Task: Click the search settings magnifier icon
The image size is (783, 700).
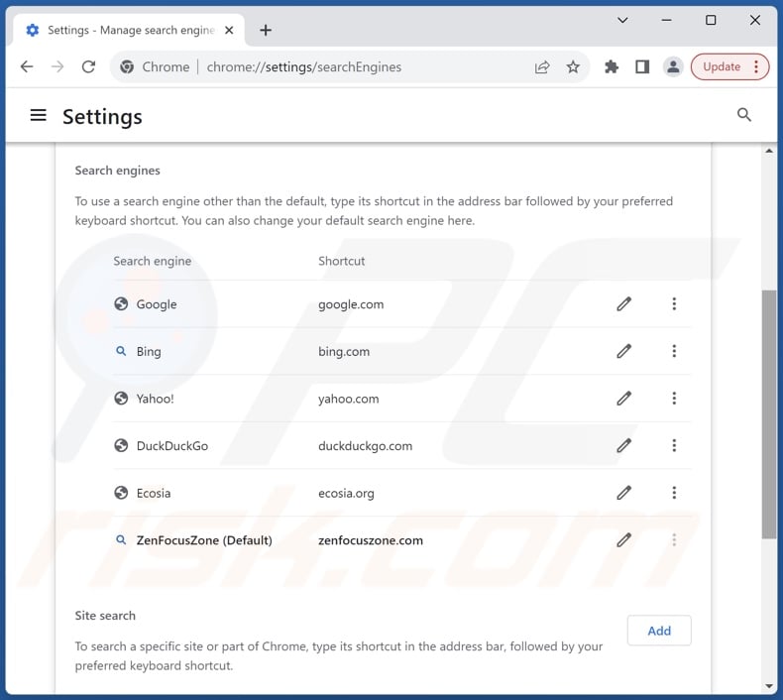Action: click(x=744, y=115)
